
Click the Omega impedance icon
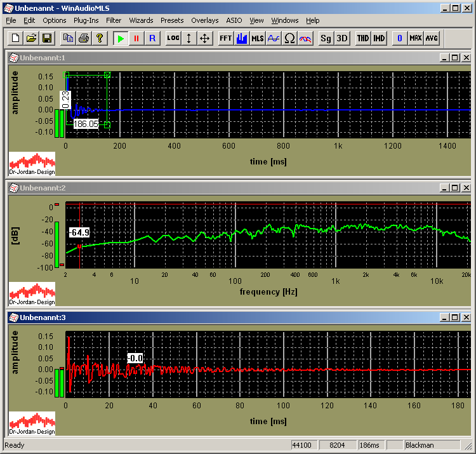(x=289, y=38)
